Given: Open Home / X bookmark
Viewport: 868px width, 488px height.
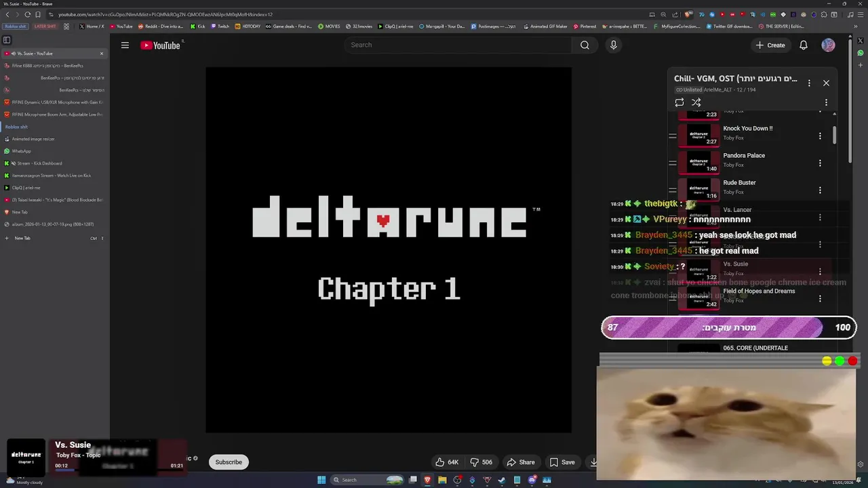Looking at the screenshot, I should click(x=92, y=26).
